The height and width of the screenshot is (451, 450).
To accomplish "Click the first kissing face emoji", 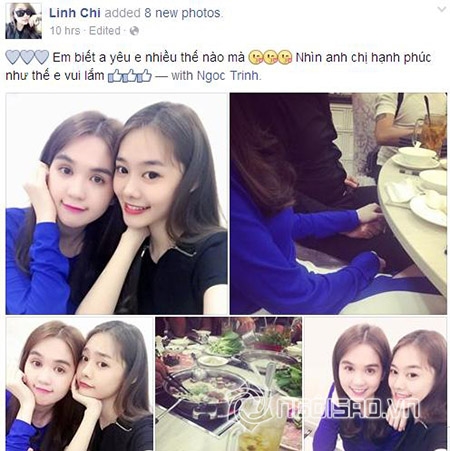I will click(254, 58).
